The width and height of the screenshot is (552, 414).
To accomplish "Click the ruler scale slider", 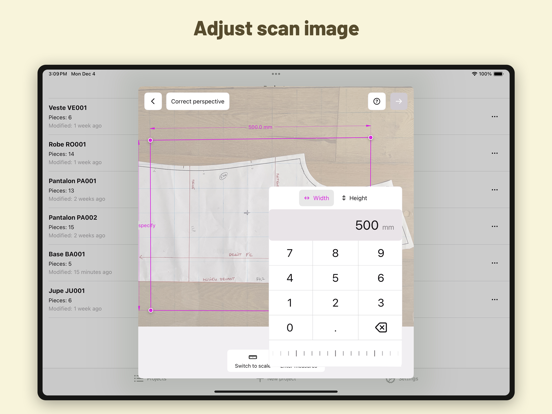I will click(335, 353).
